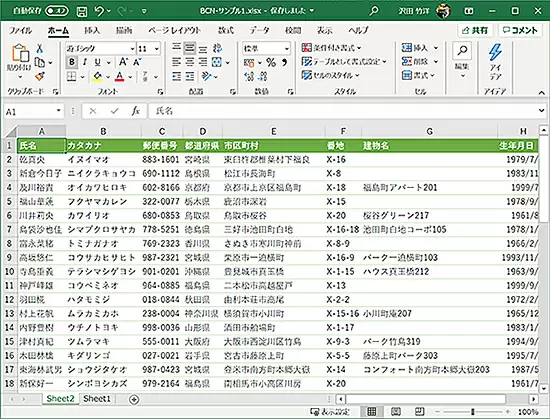Expand the number format dropdown
The height and width of the screenshot is (419, 550).
pyautogui.click(x=287, y=48)
